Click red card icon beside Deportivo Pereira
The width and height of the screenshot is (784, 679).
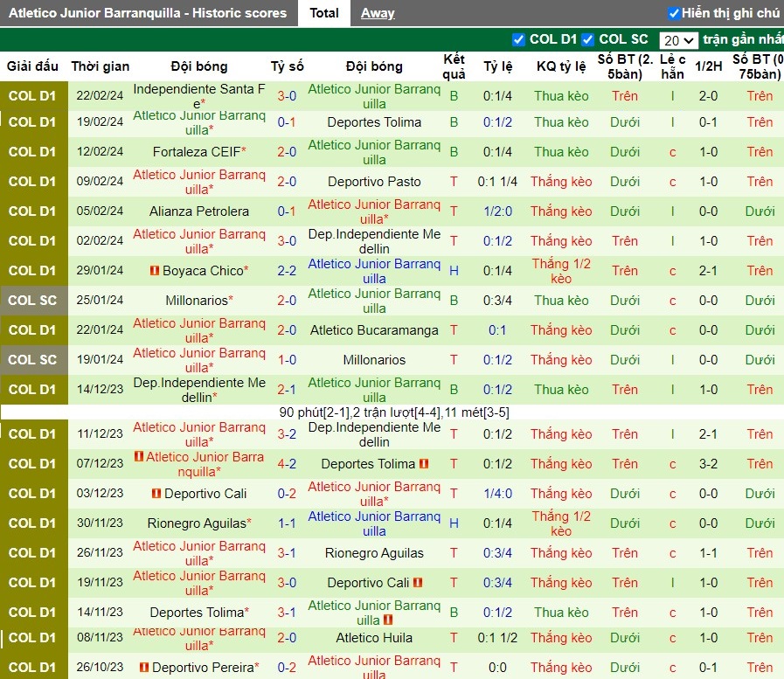point(144,667)
